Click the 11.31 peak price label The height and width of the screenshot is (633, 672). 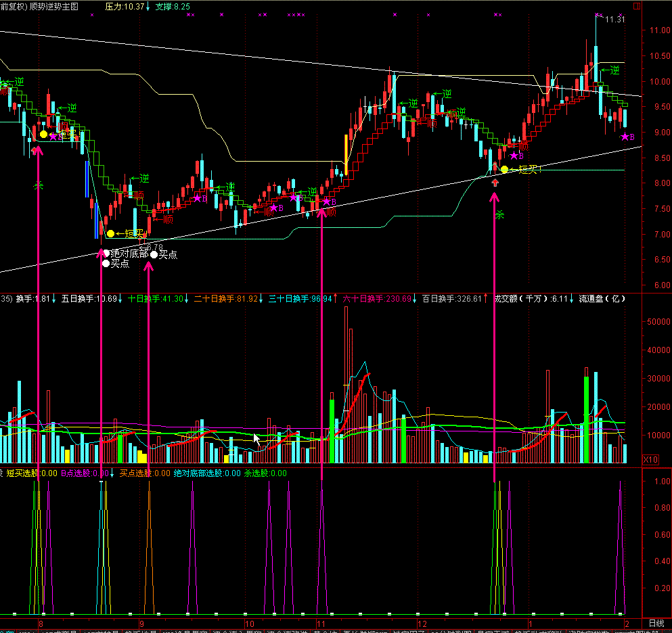pyautogui.click(x=615, y=20)
